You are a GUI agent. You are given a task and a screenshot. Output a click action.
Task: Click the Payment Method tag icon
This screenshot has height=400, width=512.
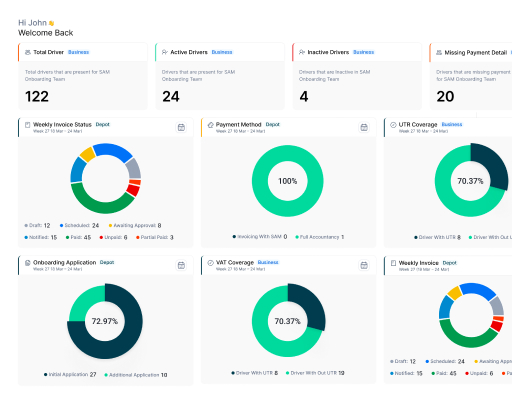[211, 125]
